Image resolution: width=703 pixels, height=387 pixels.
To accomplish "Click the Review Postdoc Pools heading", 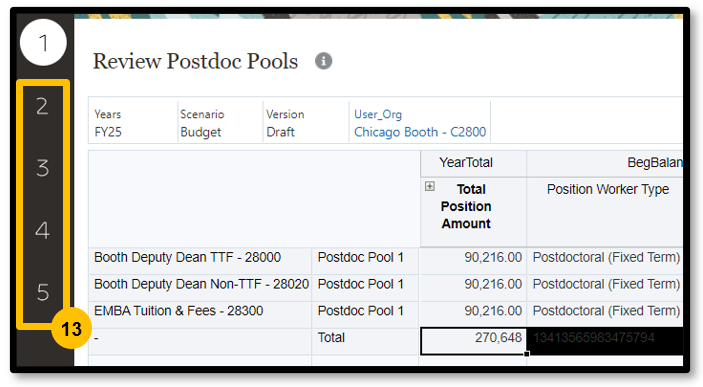I will coord(195,61).
